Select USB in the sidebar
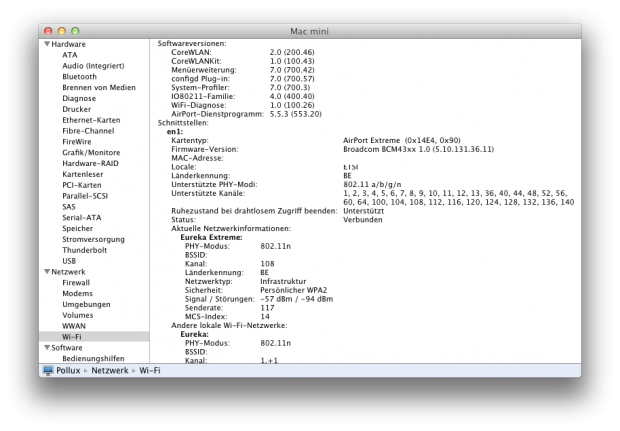The image size is (620, 431). click(x=69, y=261)
